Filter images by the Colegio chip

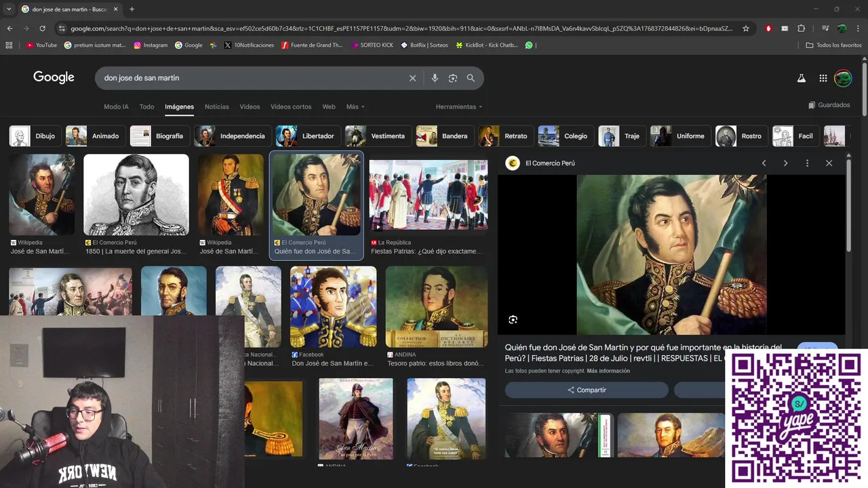pyautogui.click(x=566, y=136)
